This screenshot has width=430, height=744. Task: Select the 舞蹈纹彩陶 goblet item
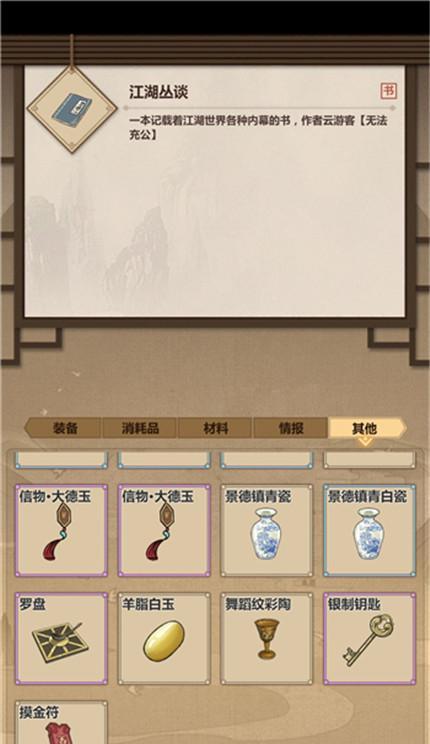tap(267, 638)
